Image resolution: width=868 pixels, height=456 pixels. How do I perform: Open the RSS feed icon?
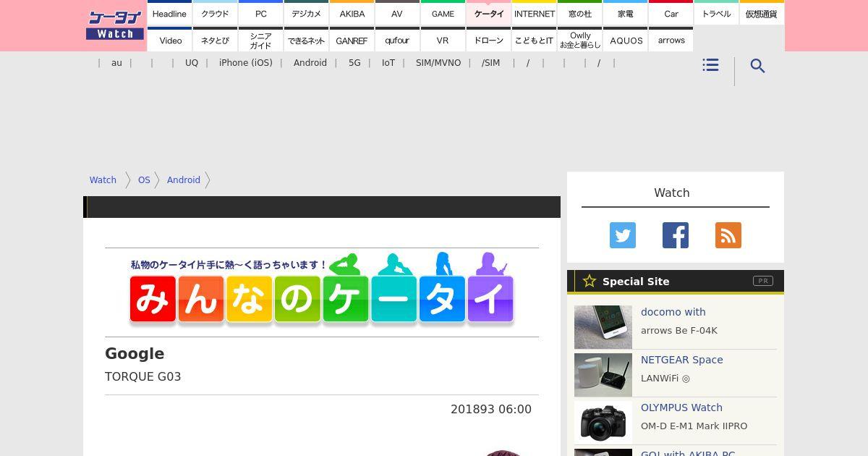[728, 235]
